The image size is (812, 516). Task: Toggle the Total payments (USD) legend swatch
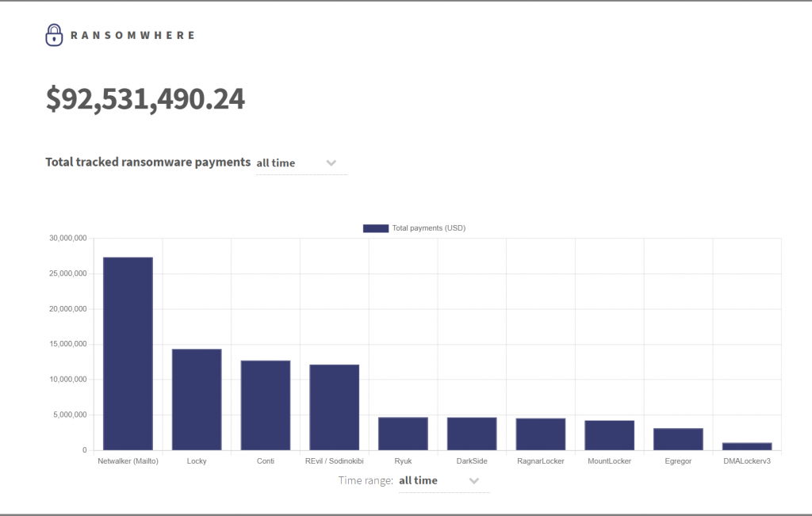point(375,228)
